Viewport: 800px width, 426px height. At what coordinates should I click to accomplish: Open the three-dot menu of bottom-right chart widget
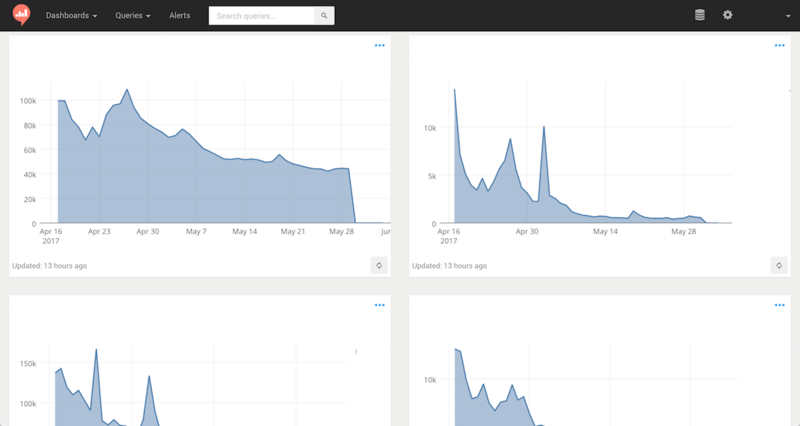(780, 305)
